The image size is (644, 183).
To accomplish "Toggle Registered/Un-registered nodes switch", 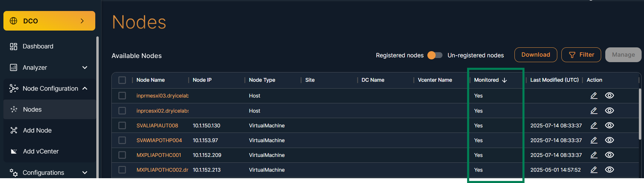I will coord(435,55).
